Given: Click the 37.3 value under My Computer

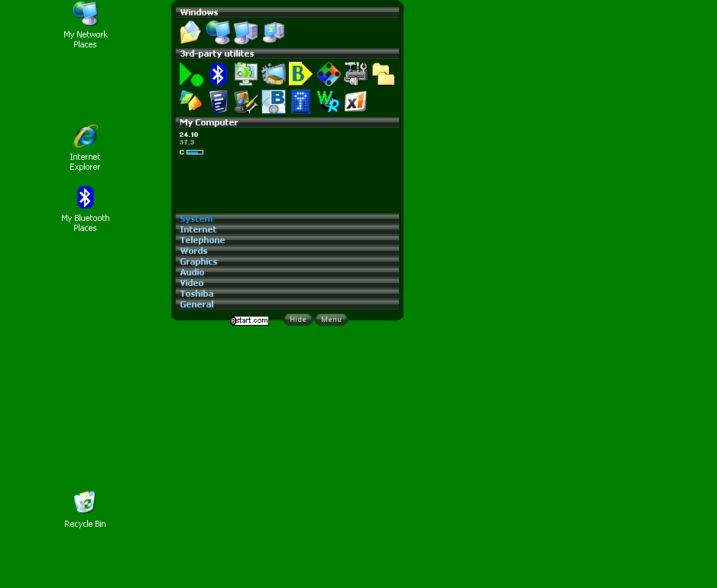Looking at the screenshot, I should point(187,142).
